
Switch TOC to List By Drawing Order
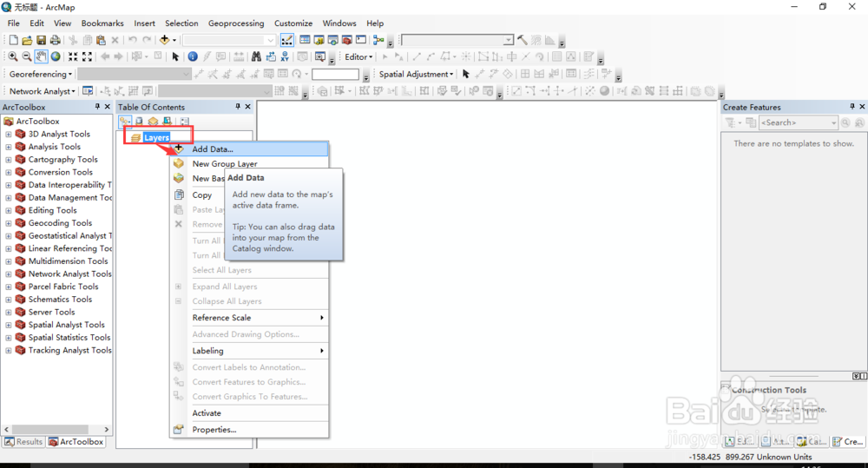tap(125, 121)
